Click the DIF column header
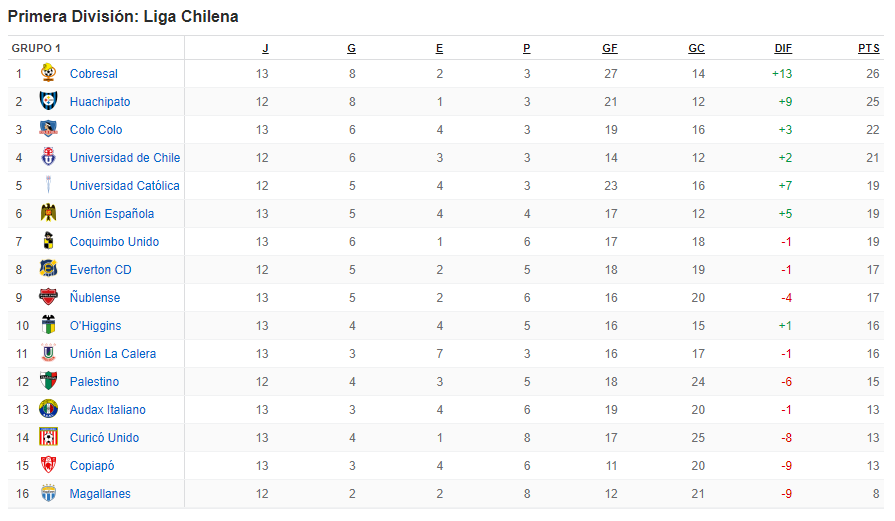Image resolution: width=895 pixels, height=521 pixels. tap(783, 49)
